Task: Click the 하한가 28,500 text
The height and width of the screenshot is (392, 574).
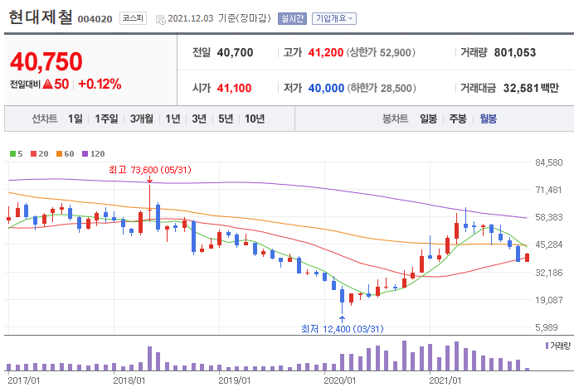Action: [x=382, y=88]
